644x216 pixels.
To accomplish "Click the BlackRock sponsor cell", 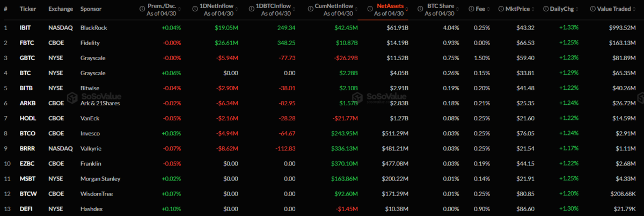I will point(94,27).
